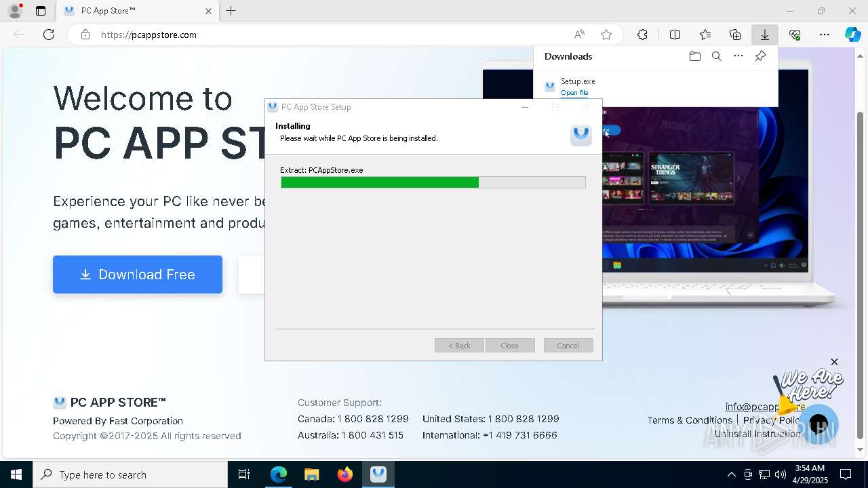Open Microsoft Edge from taskbar
This screenshot has height=488, width=868.
pos(279,474)
